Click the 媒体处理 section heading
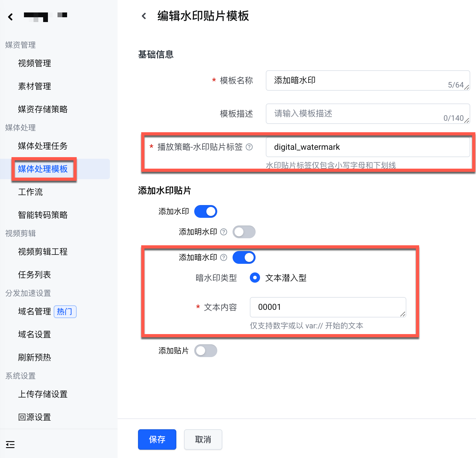The image size is (476, 458). [20, 128]
